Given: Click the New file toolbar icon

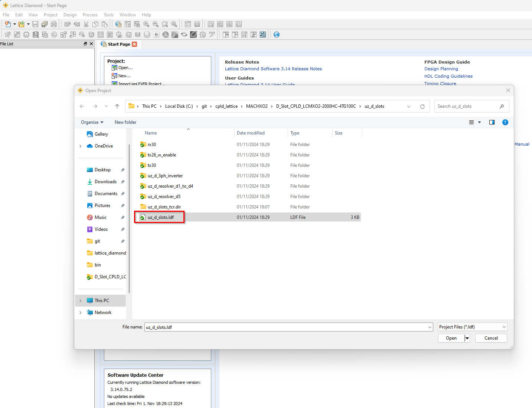Looking at the screenshot, I should tap(7, 24).
